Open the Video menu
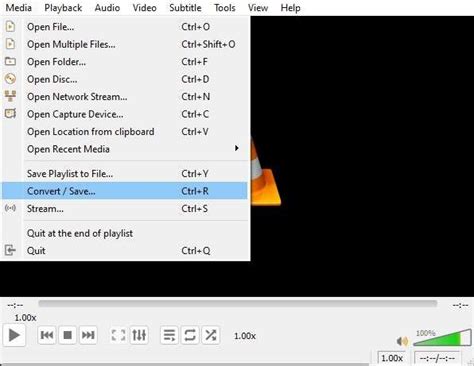 pyautogui.click(x=144, y=7)
